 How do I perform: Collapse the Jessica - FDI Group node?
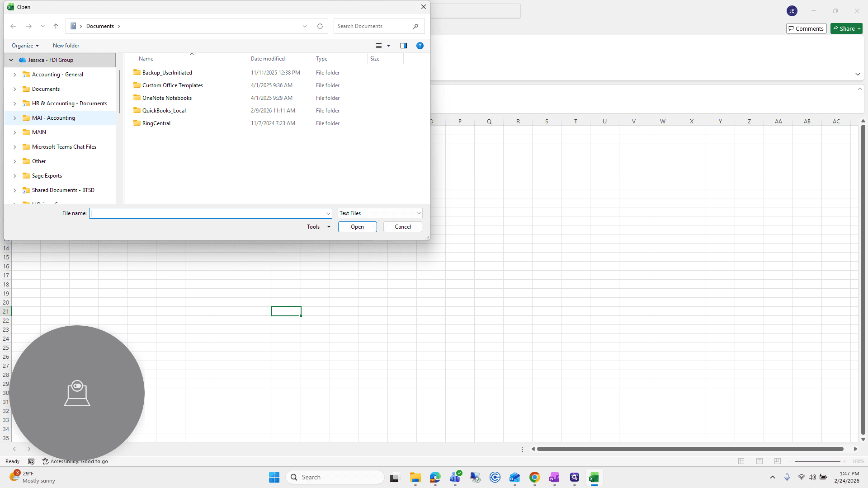[x=11, y=60]
